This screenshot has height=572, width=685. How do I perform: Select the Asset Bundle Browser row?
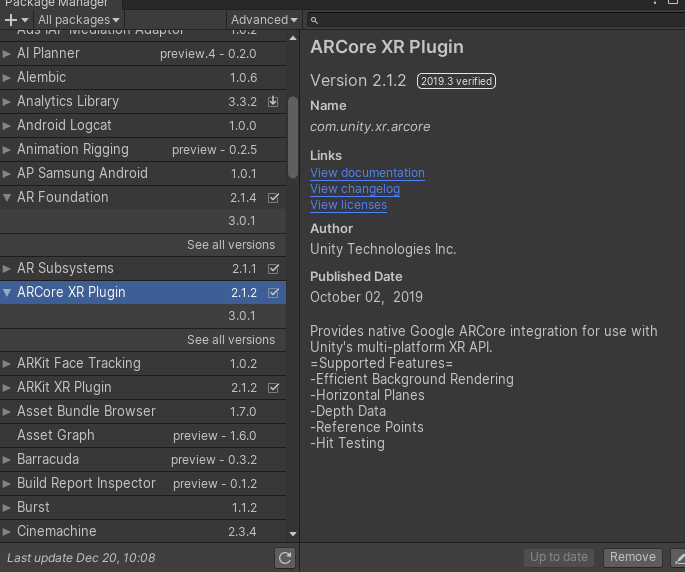click(x=143, y=412)
